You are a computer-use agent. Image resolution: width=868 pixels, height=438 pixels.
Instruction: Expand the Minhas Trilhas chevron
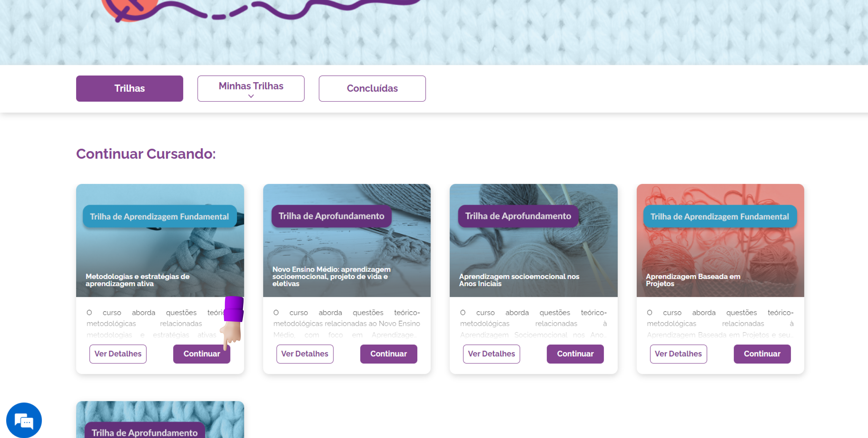click(251, 96)
